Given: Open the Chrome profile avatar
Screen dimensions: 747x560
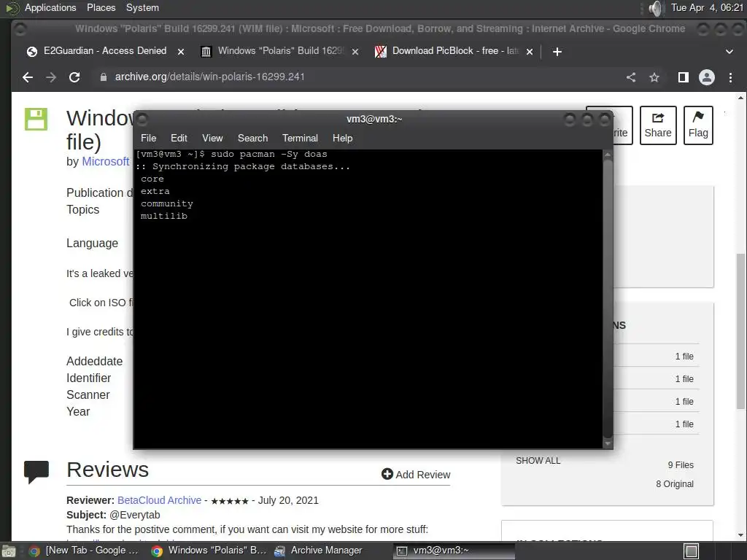Looking at the screenshot, I should pyautogui.click(x=706, y=77).
